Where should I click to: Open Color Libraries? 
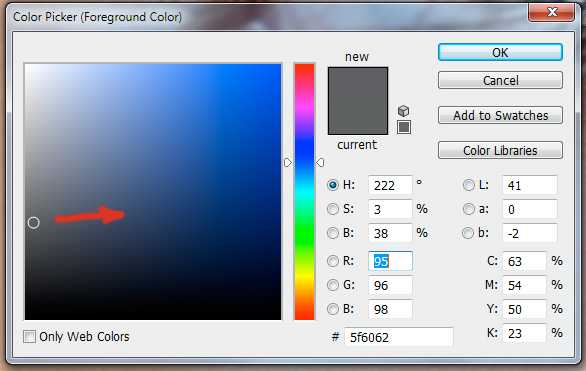(500, 150)
